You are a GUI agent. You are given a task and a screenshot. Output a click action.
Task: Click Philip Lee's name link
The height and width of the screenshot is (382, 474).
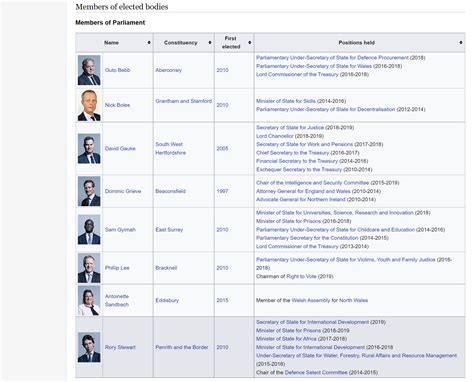117,268
